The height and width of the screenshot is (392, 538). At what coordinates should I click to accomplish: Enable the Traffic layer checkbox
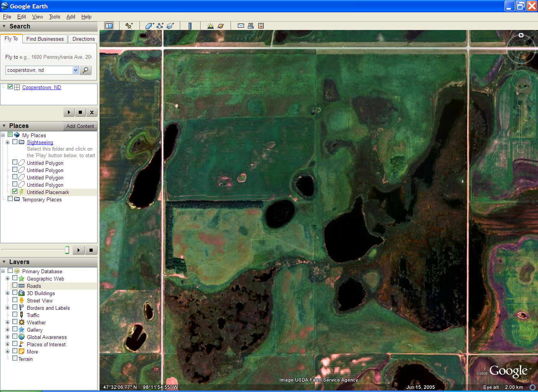pos(15,314)
